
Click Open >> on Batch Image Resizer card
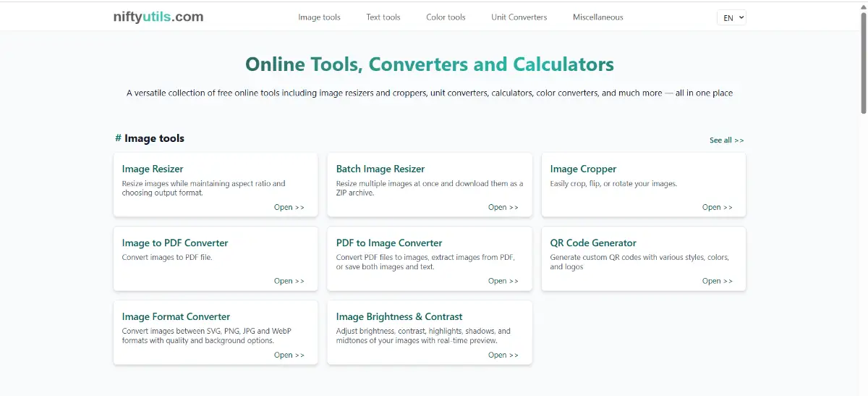pyautogui.click(x=503, y=207)
